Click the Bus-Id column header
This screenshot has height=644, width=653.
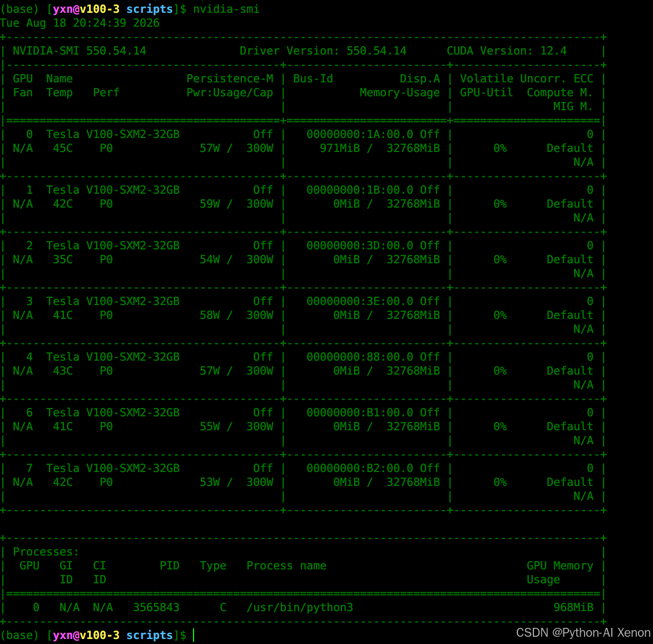click(x=313, y=79)
